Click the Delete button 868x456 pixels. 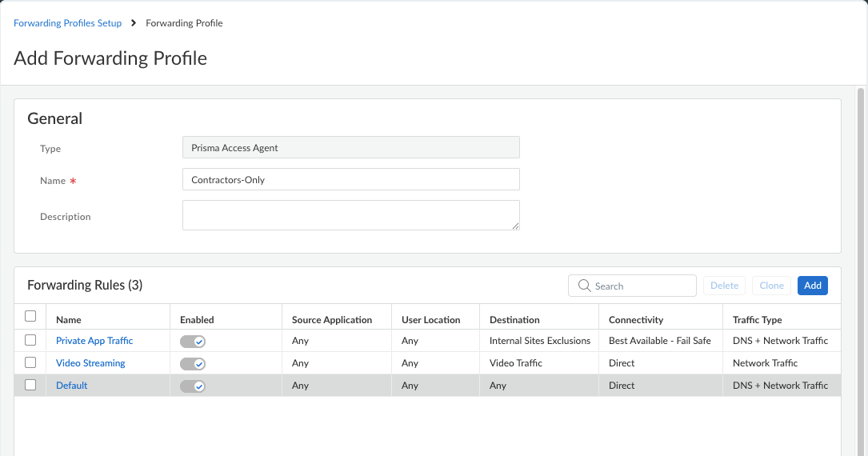click(x=724, y=286)
